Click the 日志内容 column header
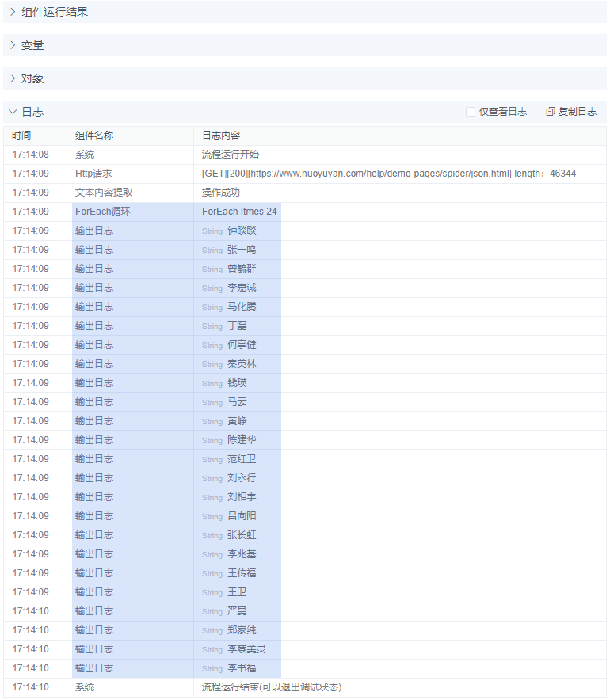 coord(221,136)
